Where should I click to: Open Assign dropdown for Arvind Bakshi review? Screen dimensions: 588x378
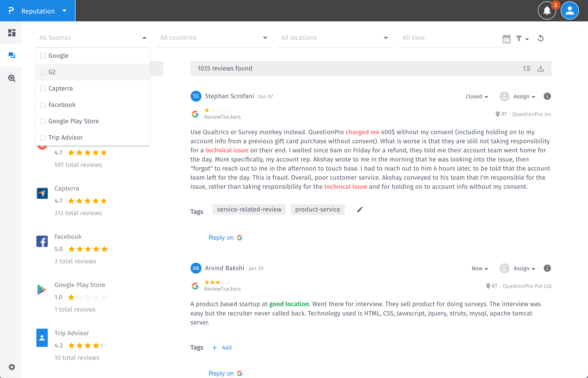(x=524, y=268)
